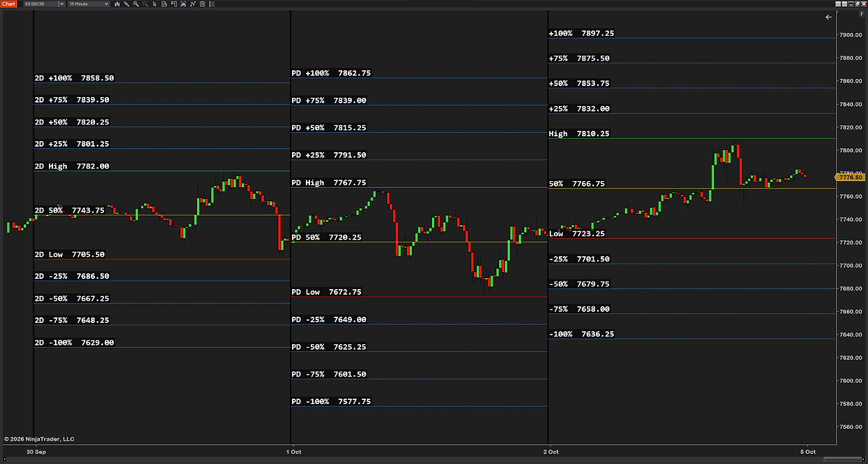Click the zoom out magnifier icon

coord(145,4)
